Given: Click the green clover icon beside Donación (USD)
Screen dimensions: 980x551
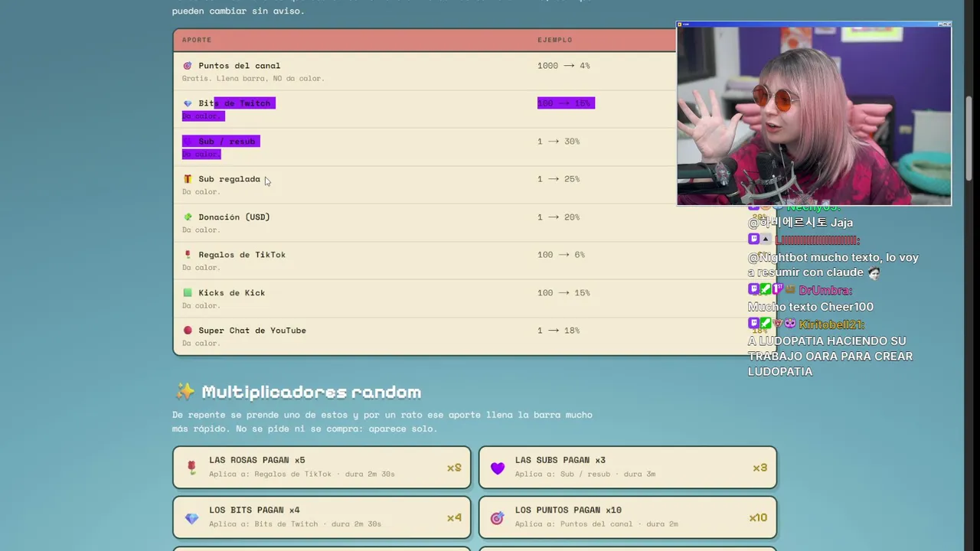Looking at the screenshot, I should tap(188, 217).
